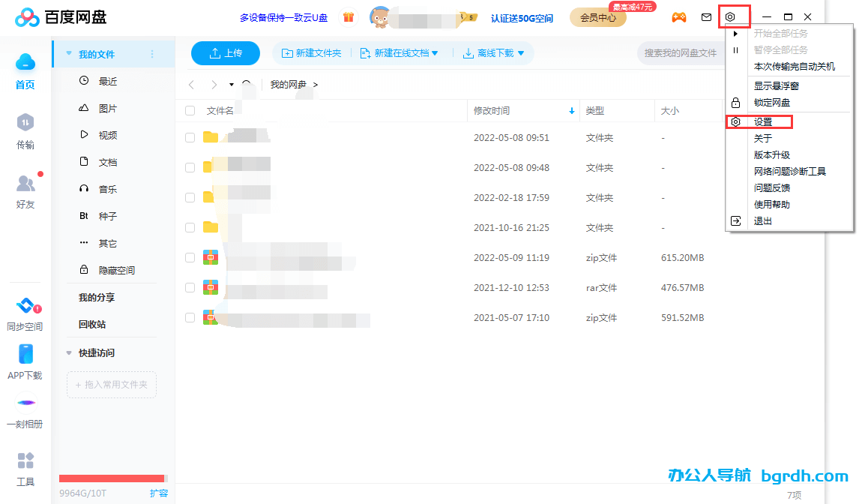The width and height of the screenshot is (868, 504).
Task: Click the 上传 upload button
Action: click(x=226, y=53)
